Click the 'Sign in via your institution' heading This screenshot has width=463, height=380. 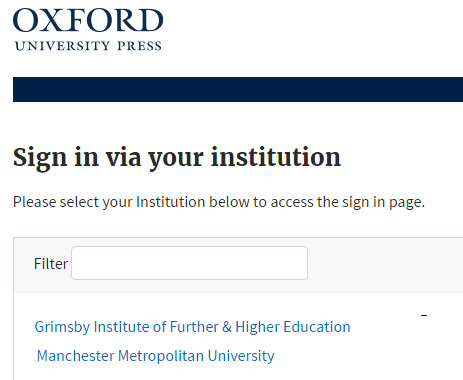177,158
